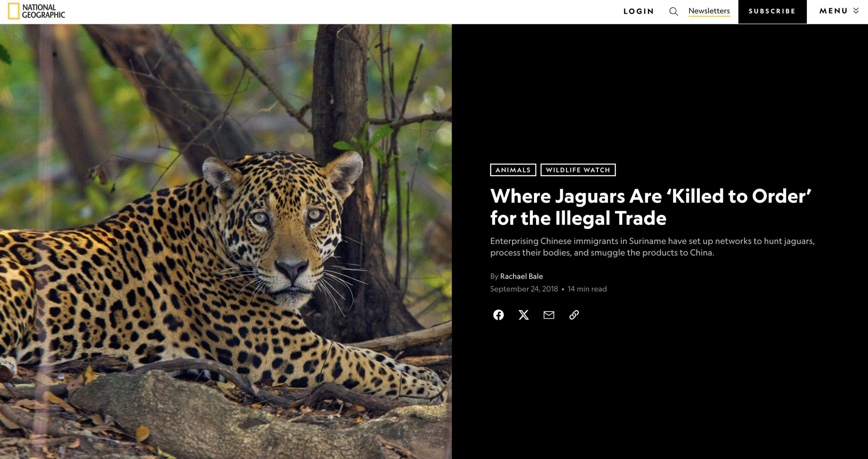Click the National Geographic wordmark text

43,11
